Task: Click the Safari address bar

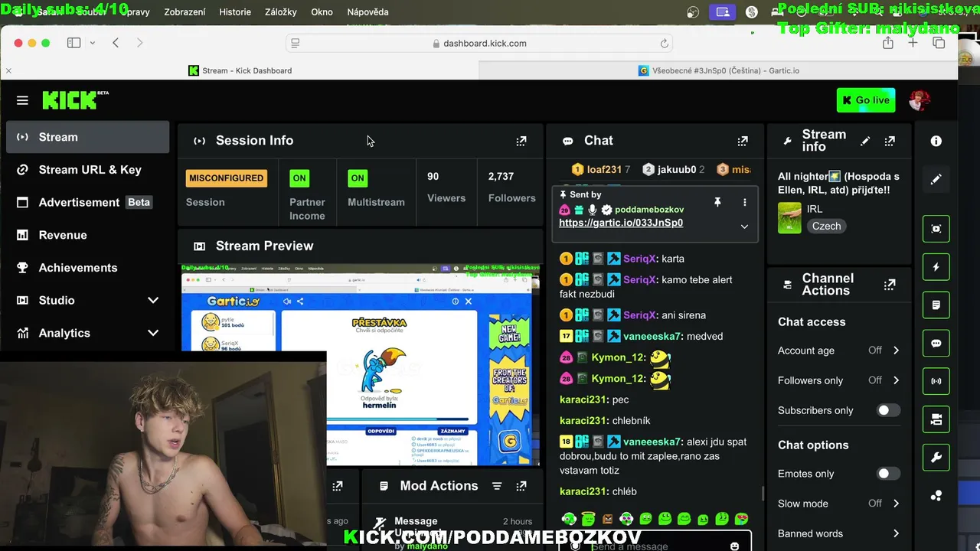Action: point(479,44)
